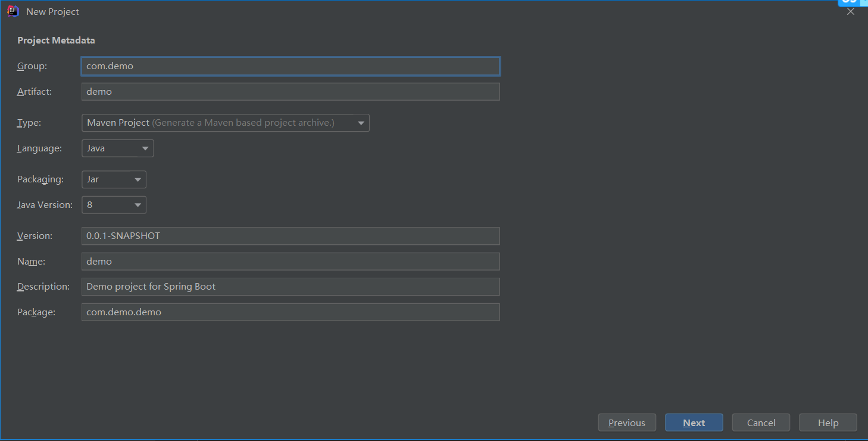Image resolution: width=868 pixels, height=441 pixels.
Task: Click the Type label
Action: pyautogui.click(x=29, y=123)
